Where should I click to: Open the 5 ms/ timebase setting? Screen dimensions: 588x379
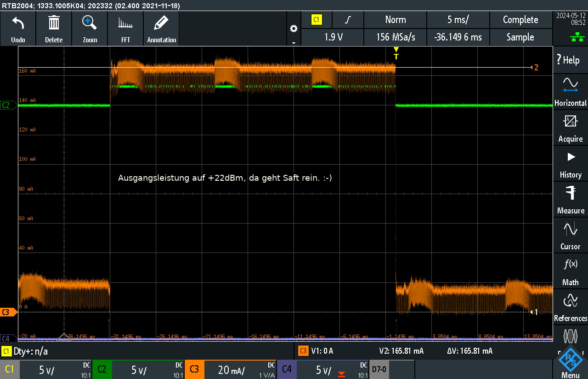pyautogui.click(x=458, y=20)
